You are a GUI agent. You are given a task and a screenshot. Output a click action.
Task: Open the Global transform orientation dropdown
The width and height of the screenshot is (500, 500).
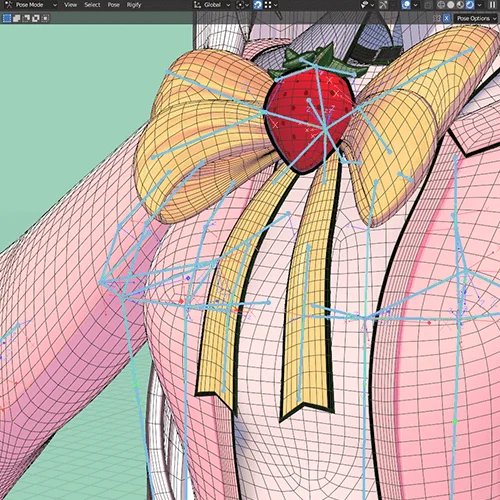point(212,5)
